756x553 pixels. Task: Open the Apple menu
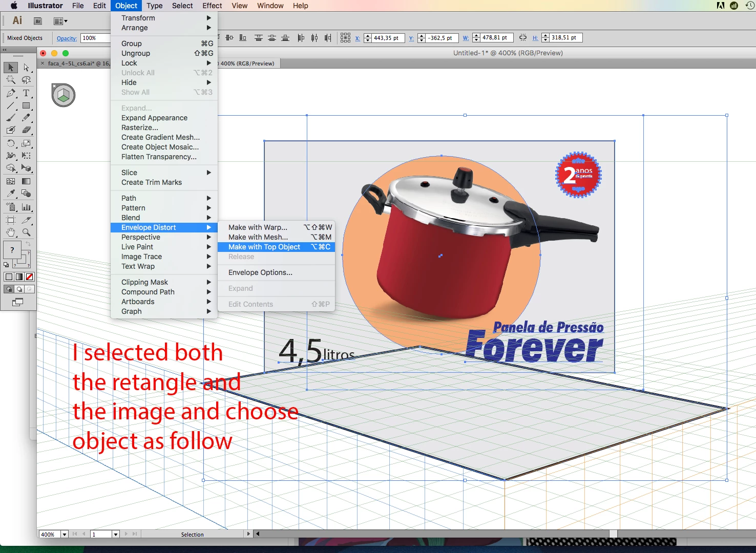(x=14, y=6)
